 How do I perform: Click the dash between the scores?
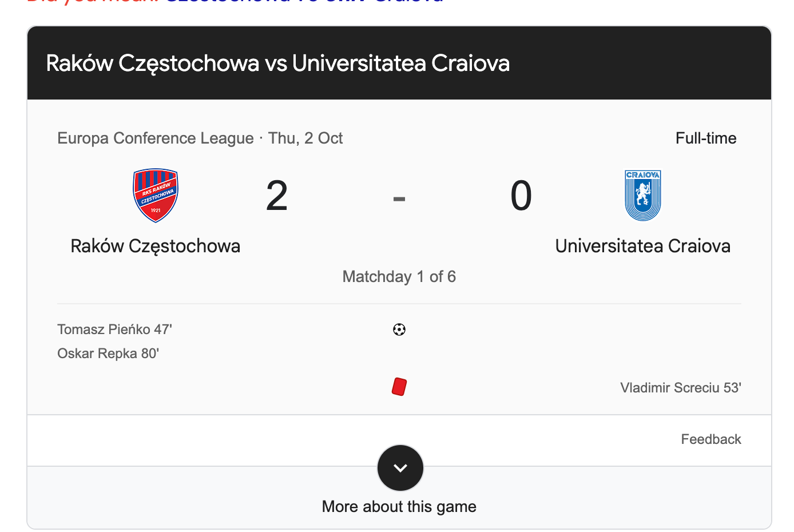pyautogui.click(x=399, y=199)
